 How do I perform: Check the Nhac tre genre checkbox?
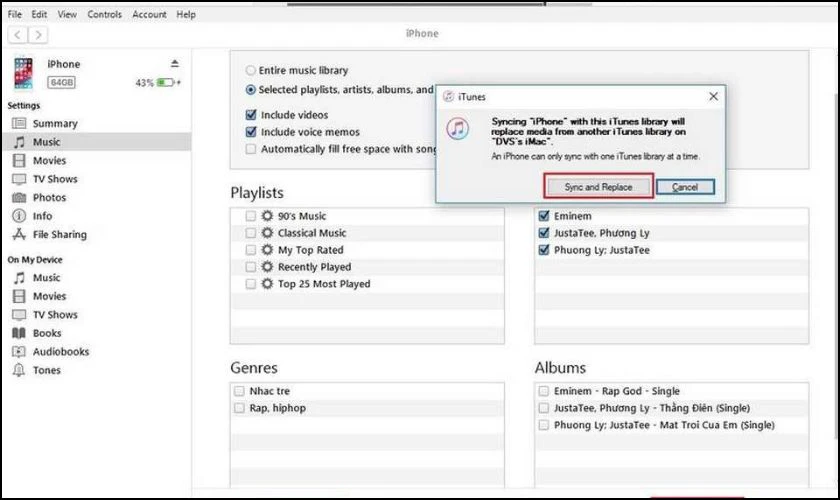tap(239, 391)
